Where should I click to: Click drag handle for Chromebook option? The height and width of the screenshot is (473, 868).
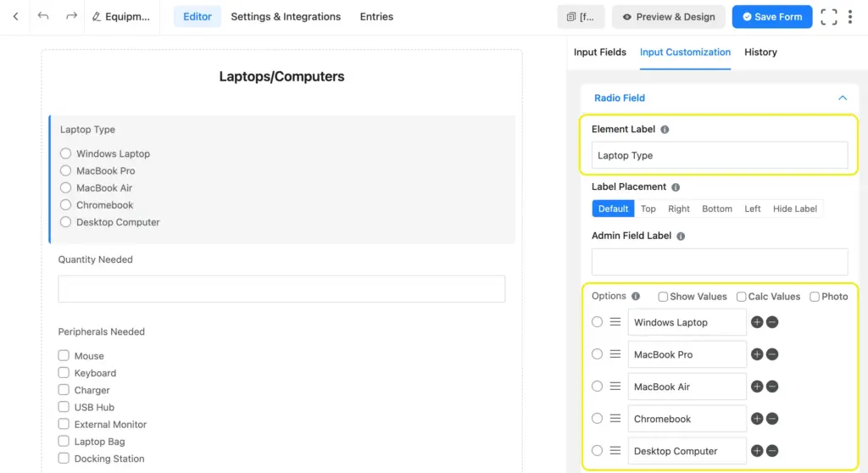coord(615,419)
